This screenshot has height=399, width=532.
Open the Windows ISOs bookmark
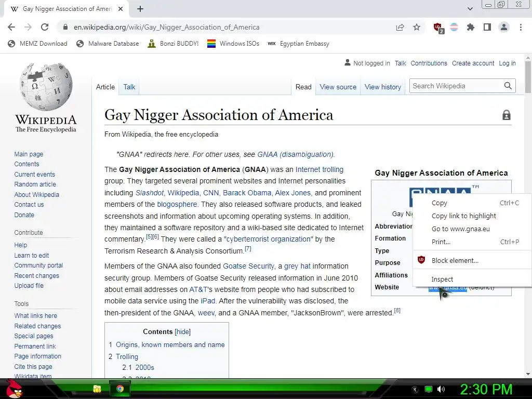[x=233, y=44]
